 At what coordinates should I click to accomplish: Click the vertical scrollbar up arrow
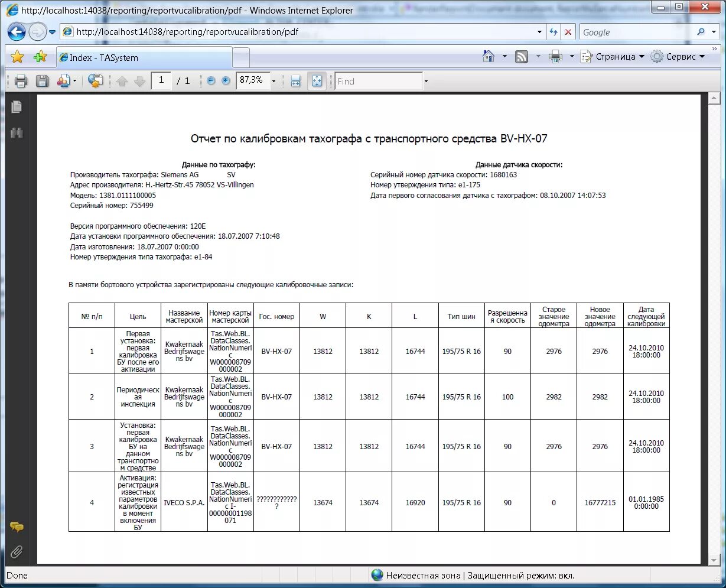(714, 99)
